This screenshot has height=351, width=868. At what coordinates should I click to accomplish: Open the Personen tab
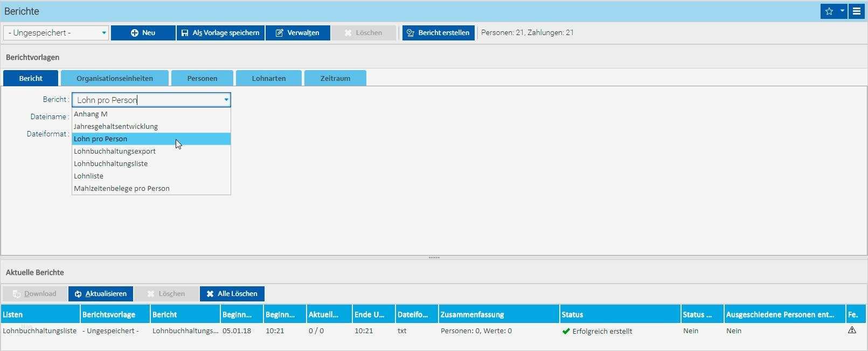pyautogui.click(x=202, y=78)
